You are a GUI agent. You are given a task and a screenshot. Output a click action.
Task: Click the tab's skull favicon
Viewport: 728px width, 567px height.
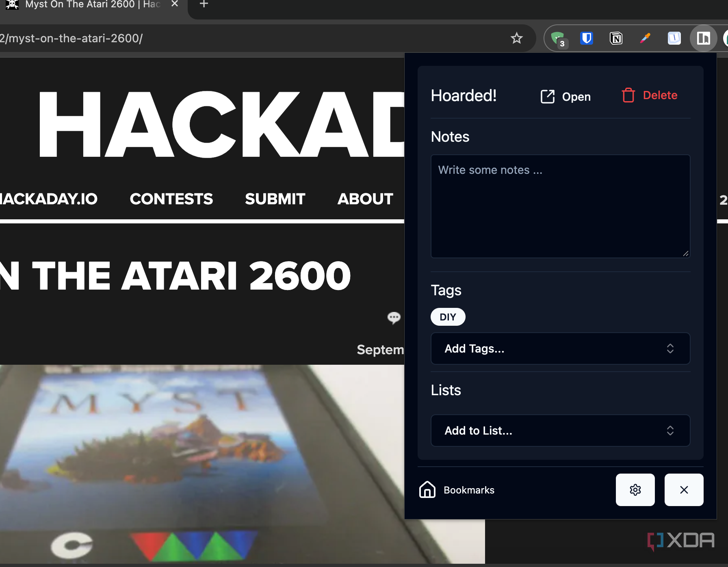pos(12,4)
